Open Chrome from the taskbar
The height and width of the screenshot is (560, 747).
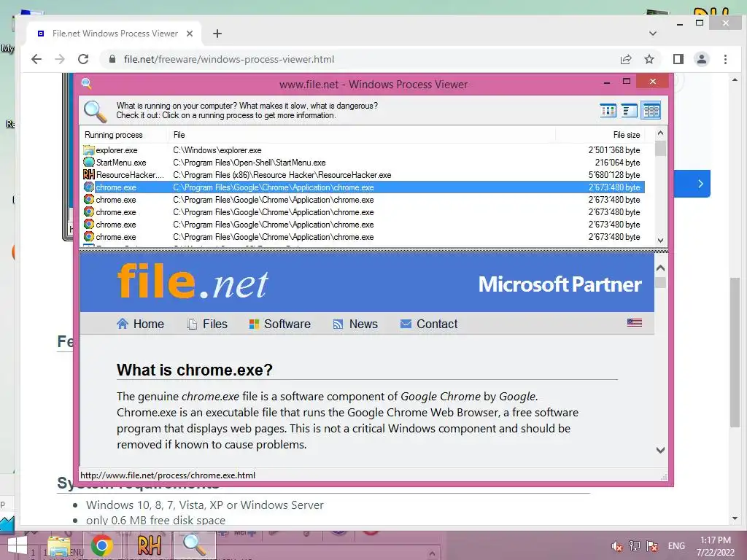point(101,545)
